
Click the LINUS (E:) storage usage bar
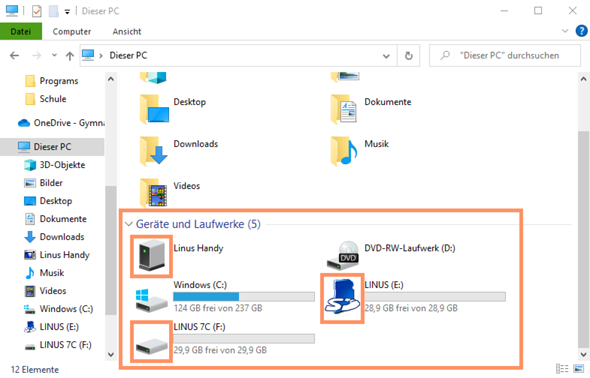(435, 297)
